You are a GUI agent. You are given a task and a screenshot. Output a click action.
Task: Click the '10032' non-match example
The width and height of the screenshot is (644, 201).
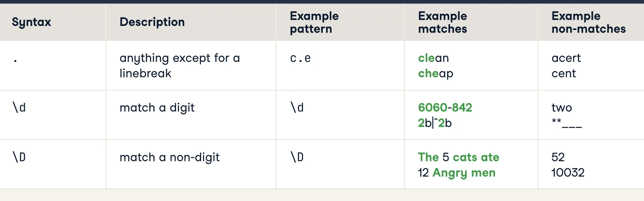568,173
